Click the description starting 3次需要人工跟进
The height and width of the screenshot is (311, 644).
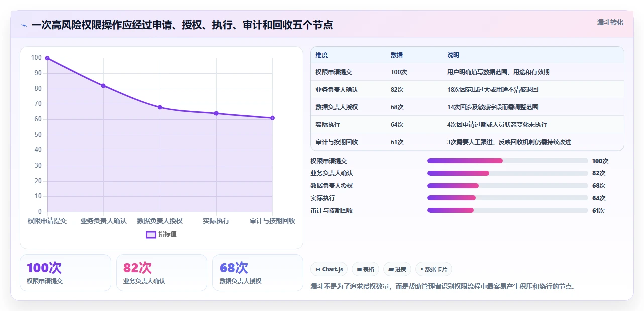click(509, 142)
